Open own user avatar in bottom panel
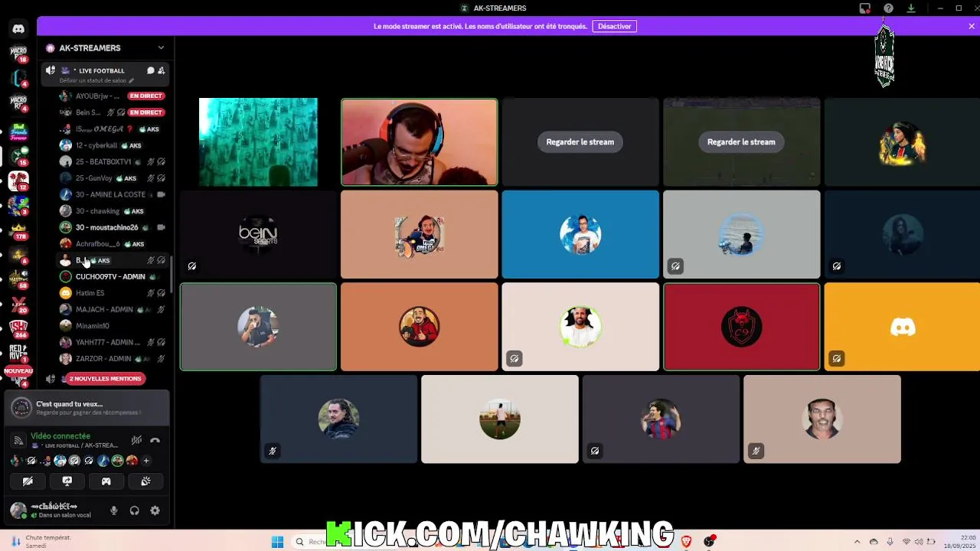 (18, 510)
